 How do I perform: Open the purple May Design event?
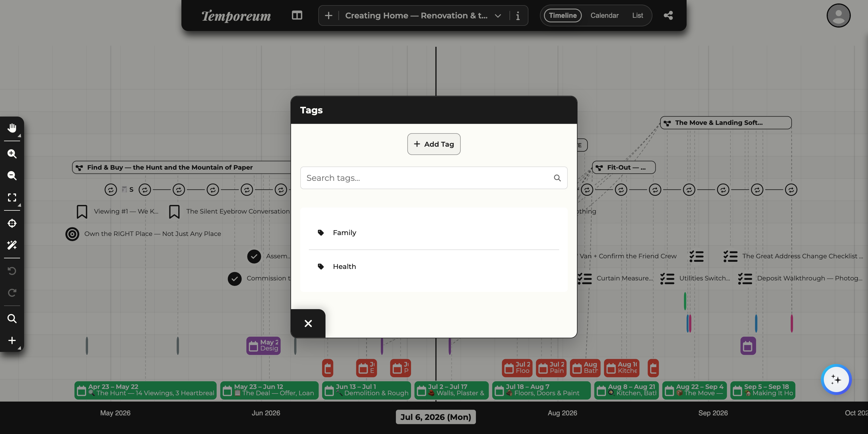263,346
